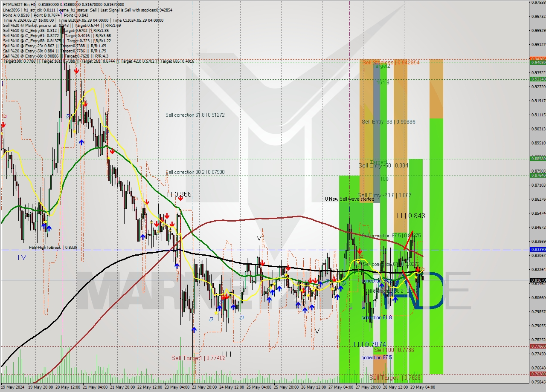
Task: Click 'Sell correction 61.8 | 0.91272' label
Action: (x=195, y=115)
